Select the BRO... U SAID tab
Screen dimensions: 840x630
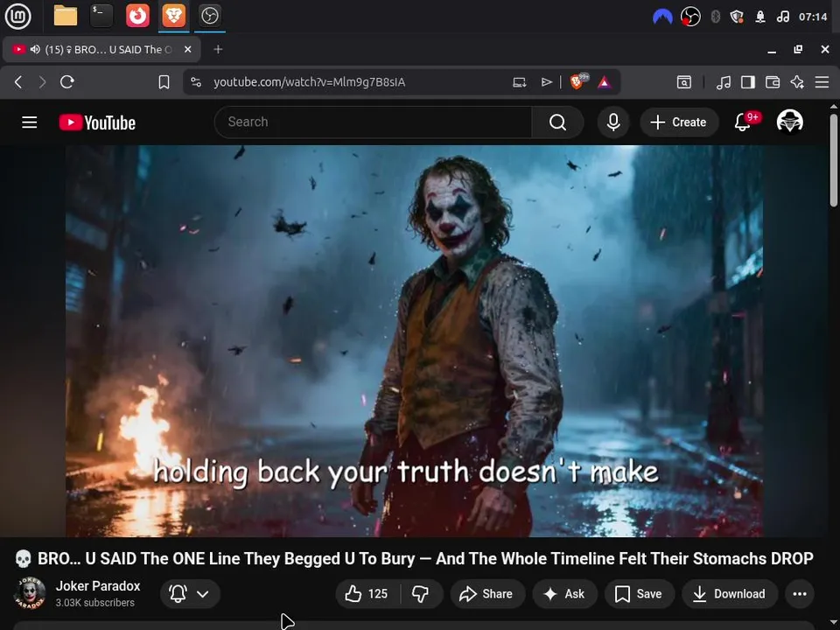pos(101,49)
